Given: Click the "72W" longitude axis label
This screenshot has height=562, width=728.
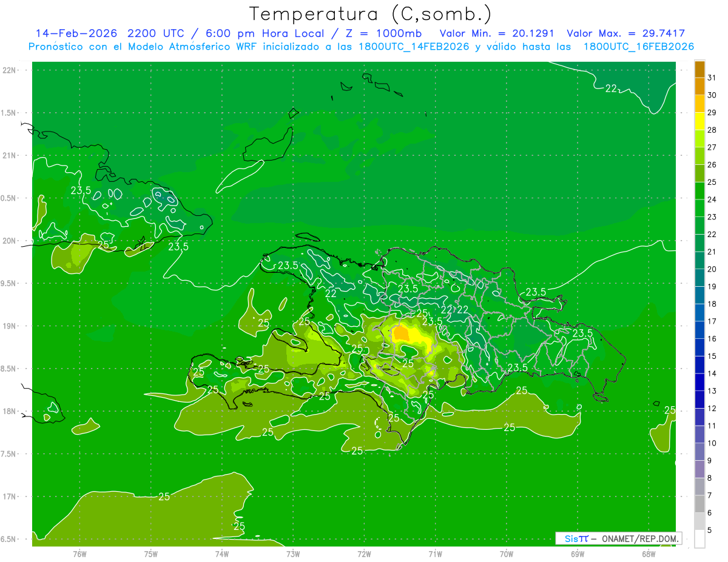Looking at the screenshot, I should pos(364,554).
